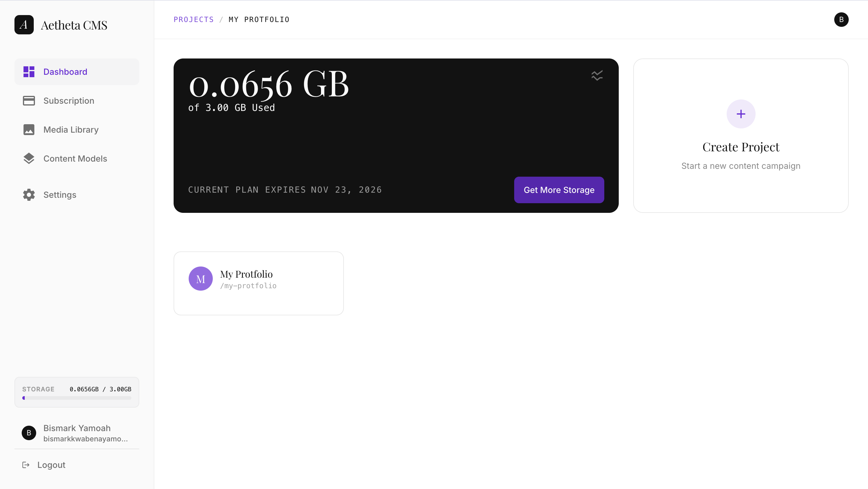Click Start a new content campaign text

point(741,166)
